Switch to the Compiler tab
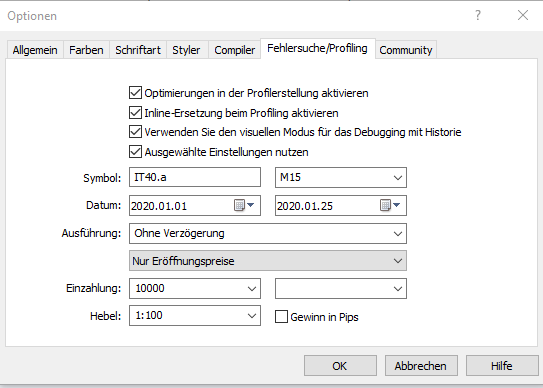The width and height of the screenshot is (543, 388). pos(234,50)
